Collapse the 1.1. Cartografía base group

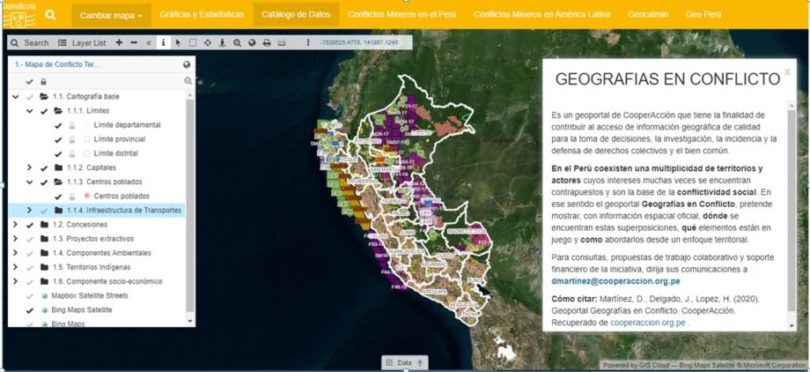click(x=15, y=97)
